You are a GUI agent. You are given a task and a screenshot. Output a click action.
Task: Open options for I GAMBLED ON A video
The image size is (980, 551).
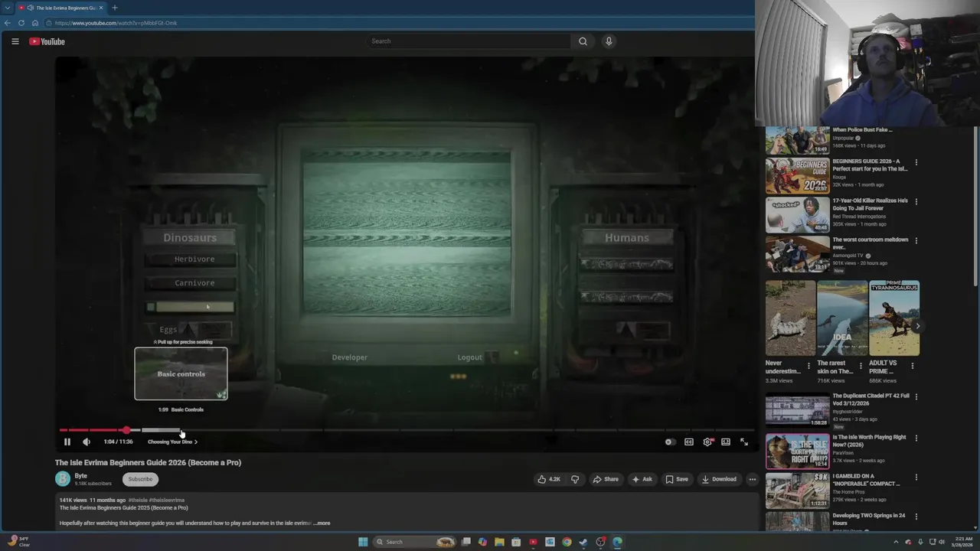(x=916, y=477)
